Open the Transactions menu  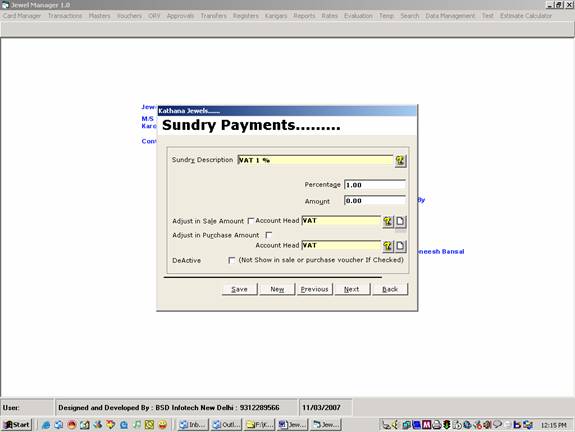[x=65, y=16]
